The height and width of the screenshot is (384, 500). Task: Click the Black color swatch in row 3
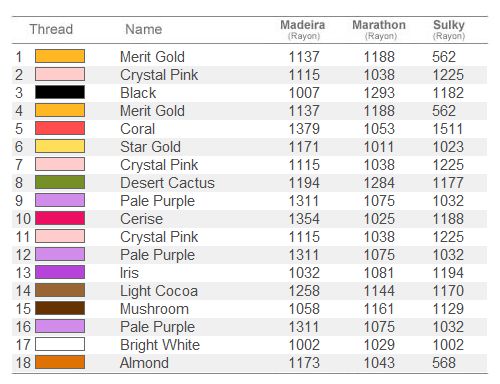[60, 92]
